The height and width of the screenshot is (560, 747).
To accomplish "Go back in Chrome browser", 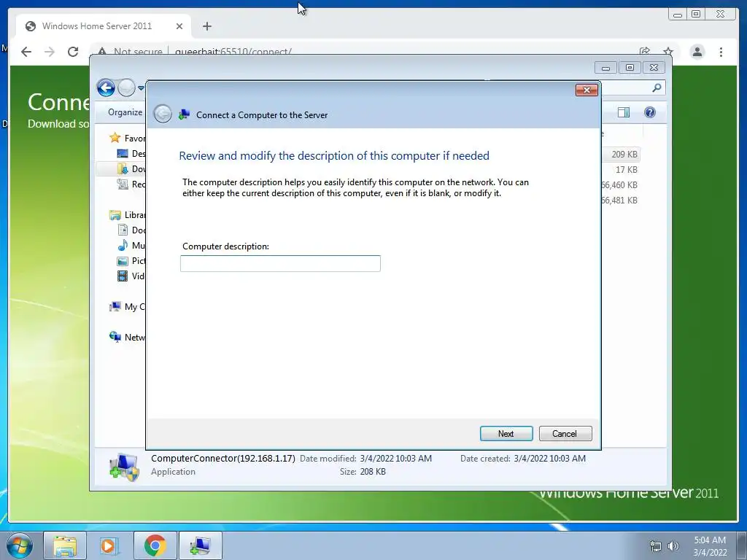I will coord(26,52).
